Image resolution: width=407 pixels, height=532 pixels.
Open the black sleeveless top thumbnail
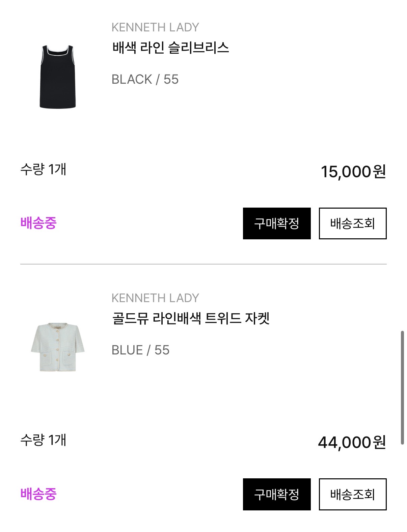point(58,77)
